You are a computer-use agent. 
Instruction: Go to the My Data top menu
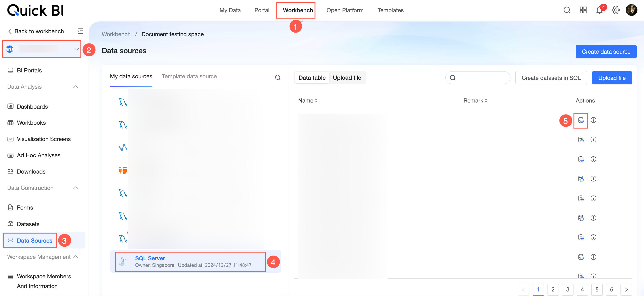point(230,10)
